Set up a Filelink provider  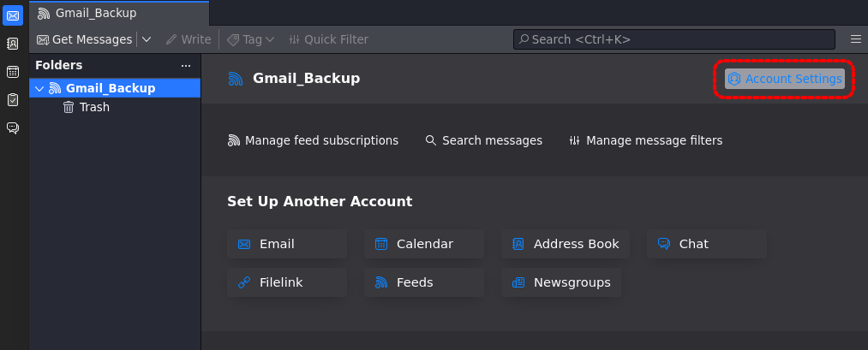click(x=287, y=282)
